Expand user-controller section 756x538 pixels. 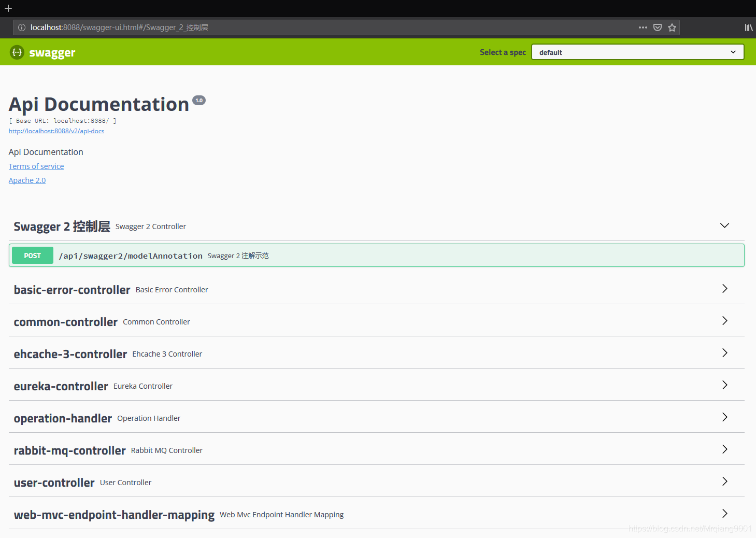pyautogui.click(x=724, y=482)
